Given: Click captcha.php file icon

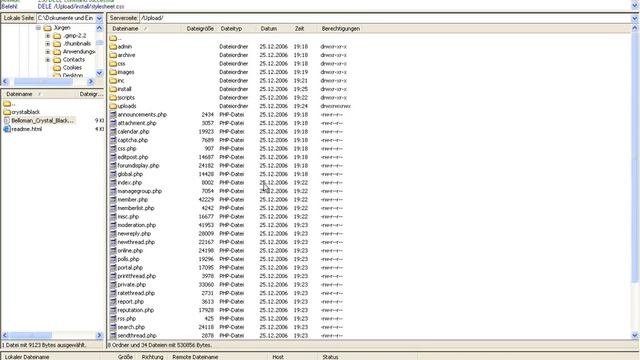Looking at the screenshot, I should point(113,140).
